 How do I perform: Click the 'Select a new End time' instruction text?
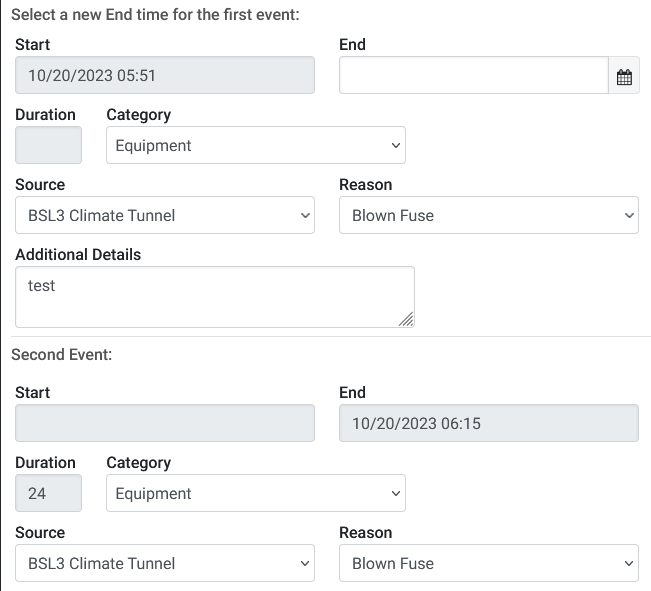pyautogui.click(x=155, y=15)
